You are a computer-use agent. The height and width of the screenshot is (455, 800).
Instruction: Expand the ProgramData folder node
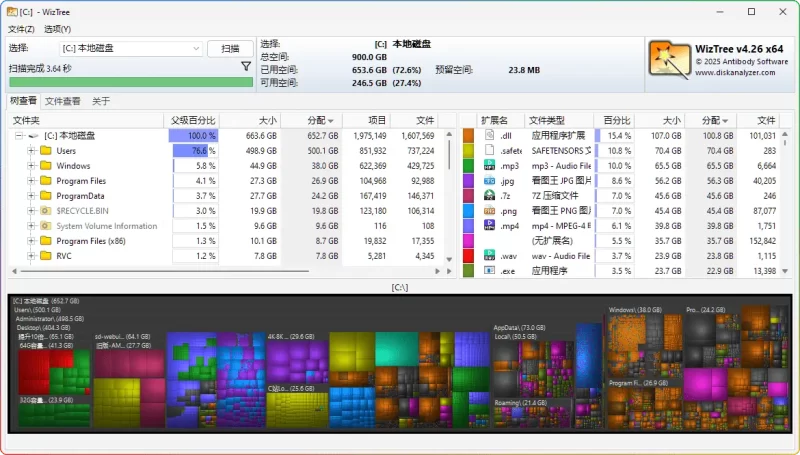pyautogui.click(x=31, y=195)
